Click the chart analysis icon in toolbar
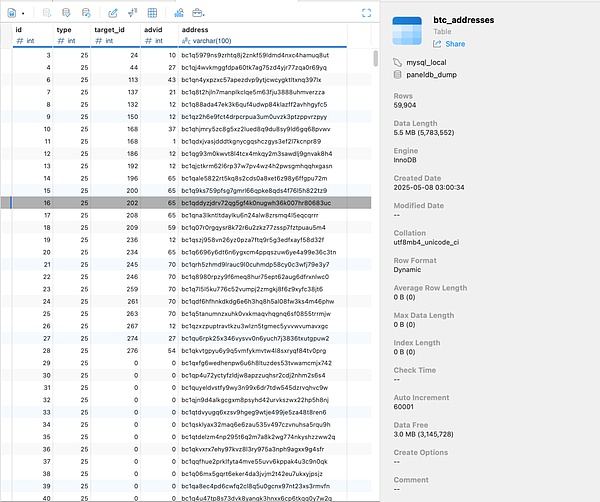Image resolution: width=600 pixels, height=502 pixels. coord(176,12)
